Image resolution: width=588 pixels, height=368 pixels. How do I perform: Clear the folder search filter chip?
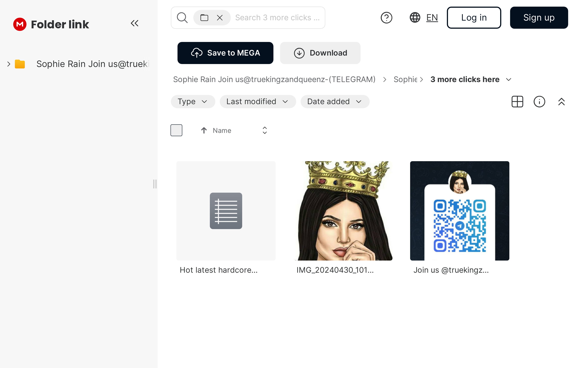[220, 18]
